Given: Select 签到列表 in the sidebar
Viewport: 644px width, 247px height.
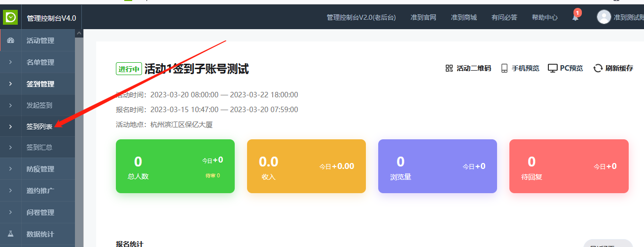Looking at the screenshot, I should tap(39, 127).
